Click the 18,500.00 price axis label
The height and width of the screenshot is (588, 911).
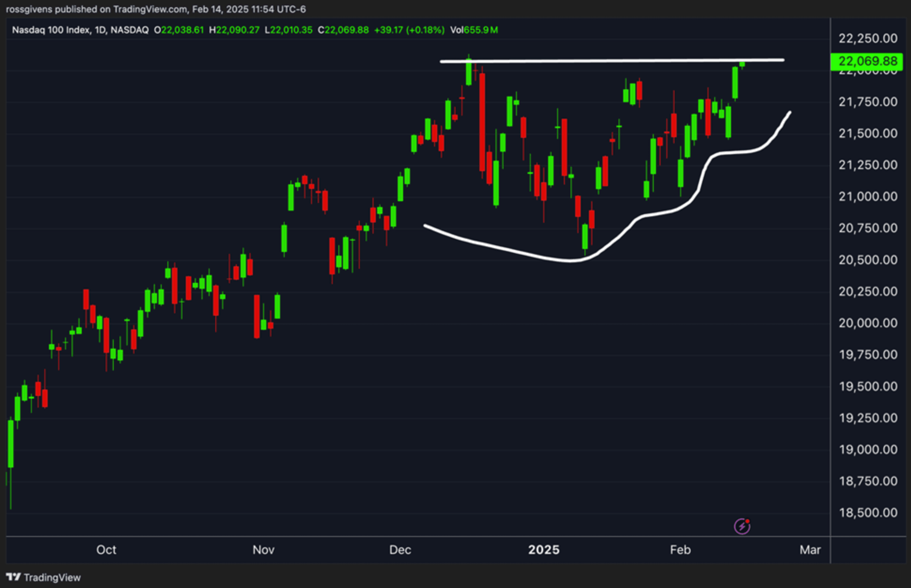coord(868,512)
